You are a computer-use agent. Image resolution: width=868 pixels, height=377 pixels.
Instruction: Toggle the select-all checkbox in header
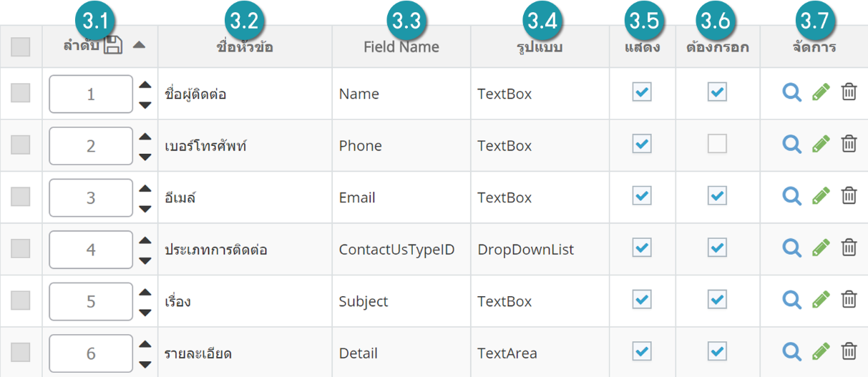(21, 47)
